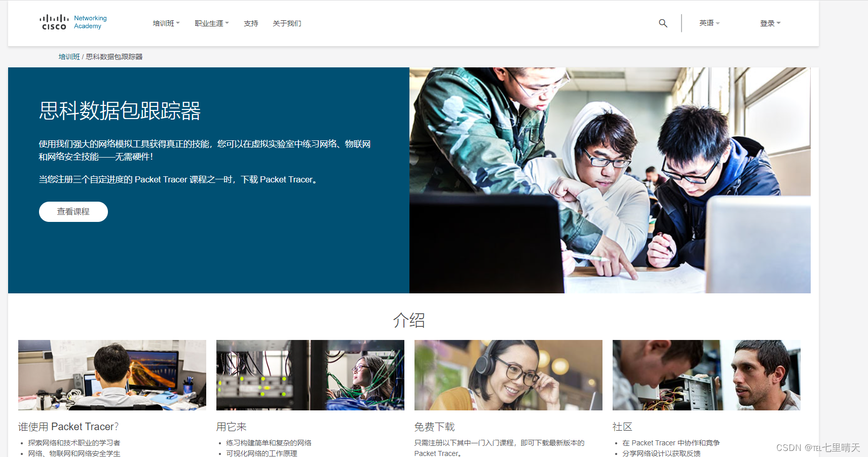Click the 思科数据包跟踪器 breadcrumb text
The width and height of the screenshot is (868, 457).
point(114,57)
